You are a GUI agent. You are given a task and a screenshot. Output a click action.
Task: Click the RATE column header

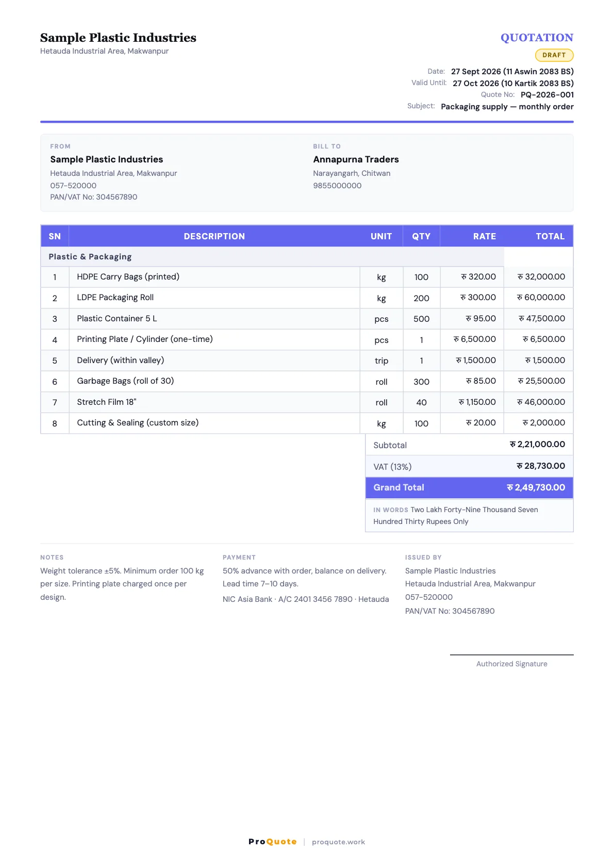click(485, 236)
